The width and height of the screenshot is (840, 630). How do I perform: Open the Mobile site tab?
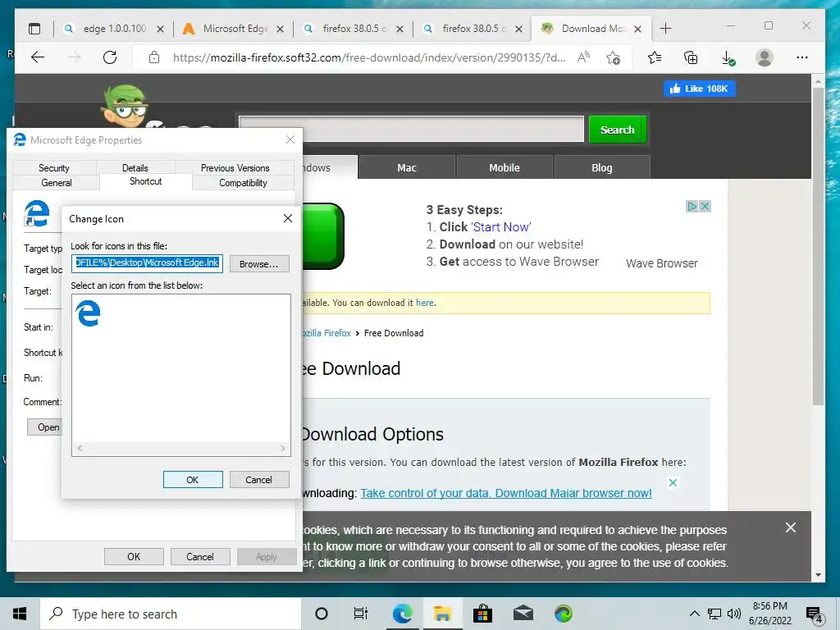504,167
